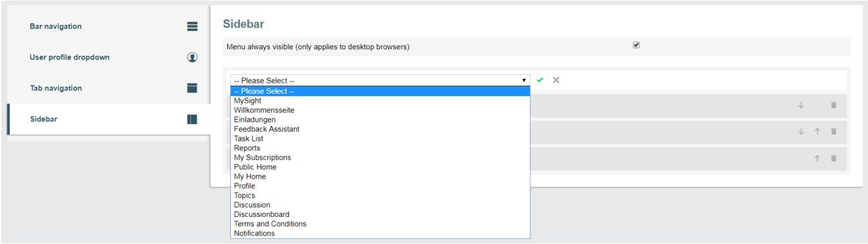This screenshot has width=868, height=244.
Task: Toggle the Menu always visible checkbox
Action: point(636,45)
